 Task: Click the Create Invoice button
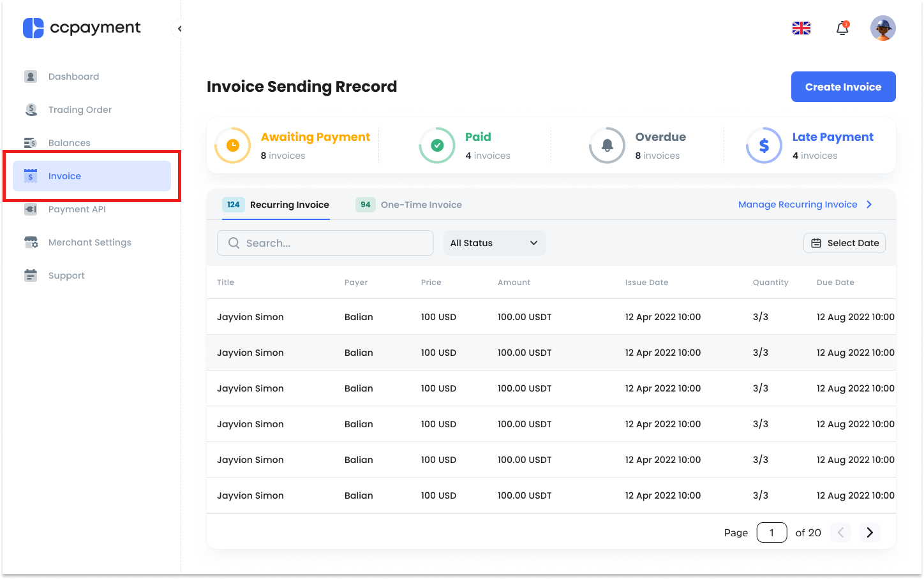844,87
